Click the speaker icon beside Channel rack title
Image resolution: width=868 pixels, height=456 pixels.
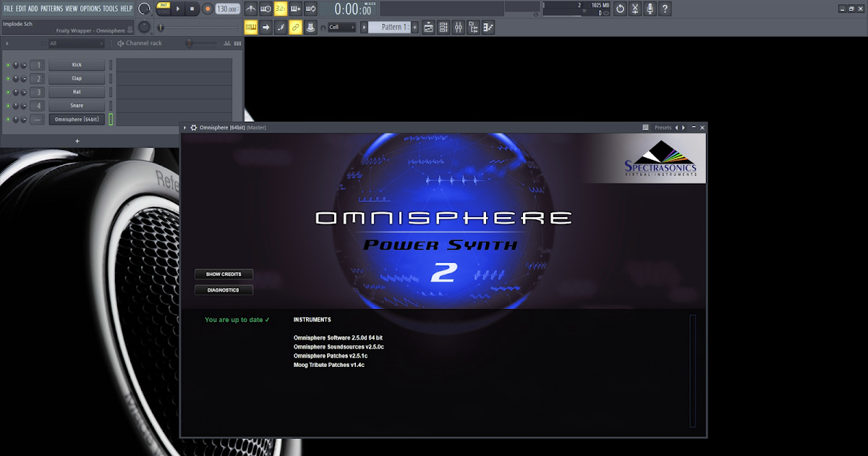point(120,43)
